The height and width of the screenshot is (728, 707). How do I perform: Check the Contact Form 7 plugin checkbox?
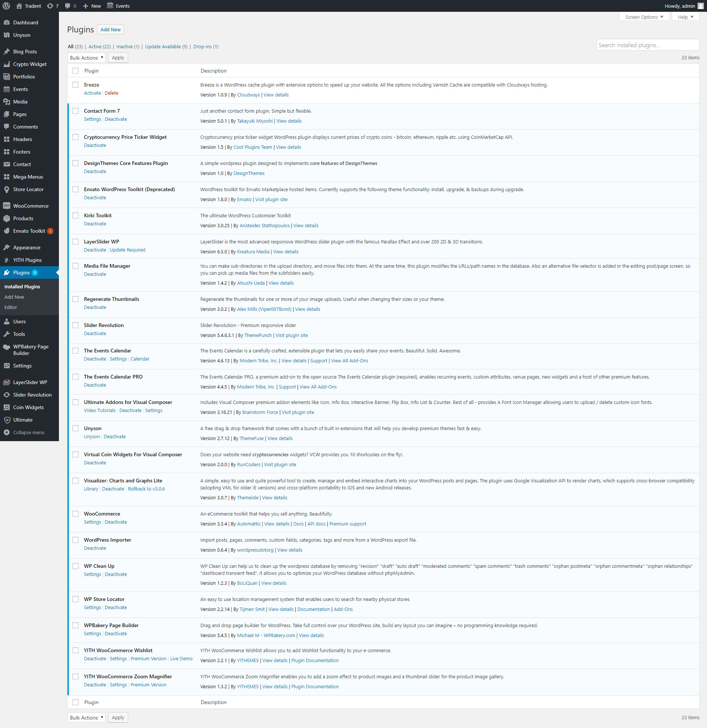click(75, 111)
